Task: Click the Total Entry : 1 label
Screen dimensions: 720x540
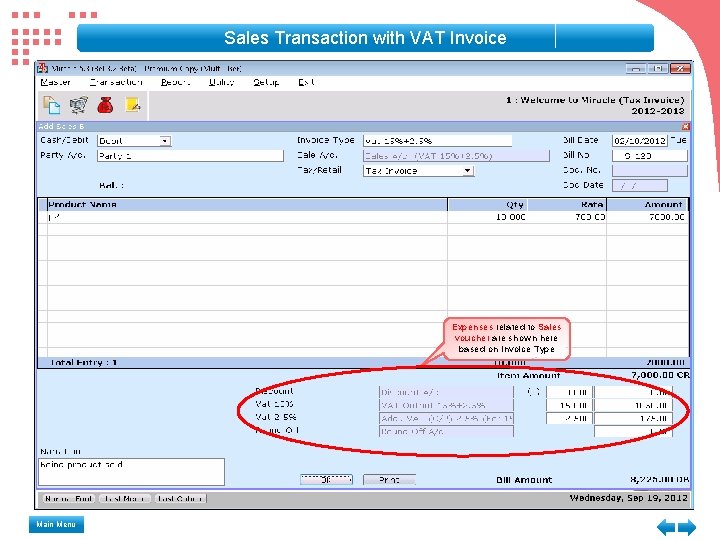Action: click(83, 362)
